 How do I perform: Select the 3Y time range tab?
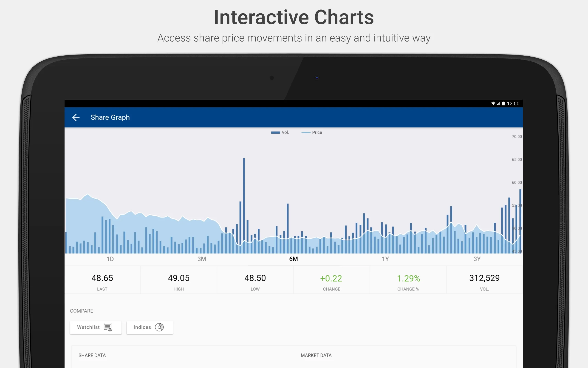click(477, 259)
